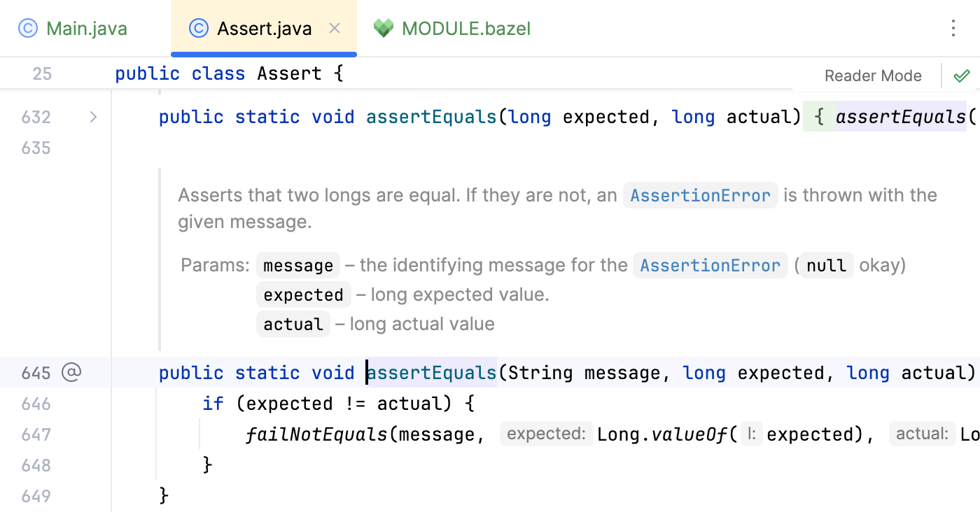Switch to the Main.java tab
The width and height of the screenshot is (980, 512).
pos(85,28)
